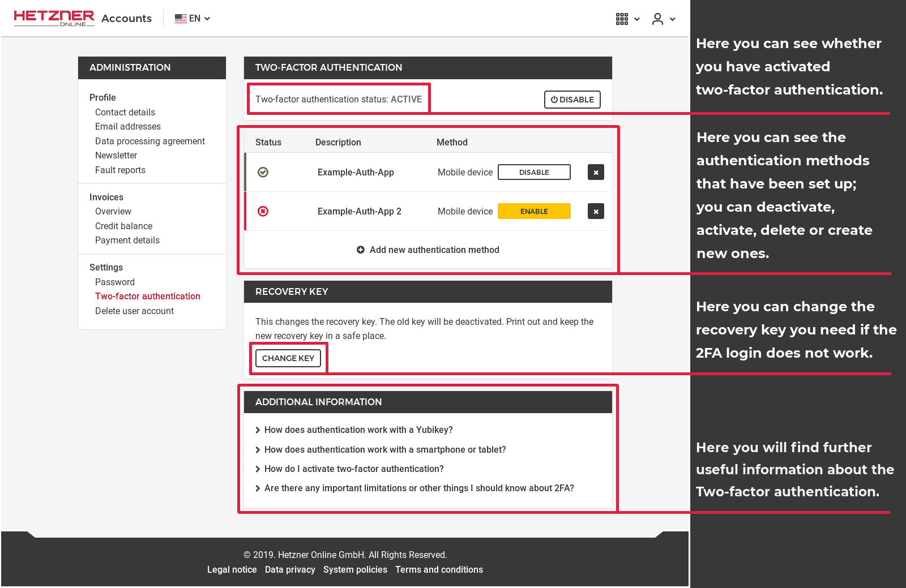Disable the Example-Auth-App method
This screenshot has width=906, height=588.
click(534, 172)
